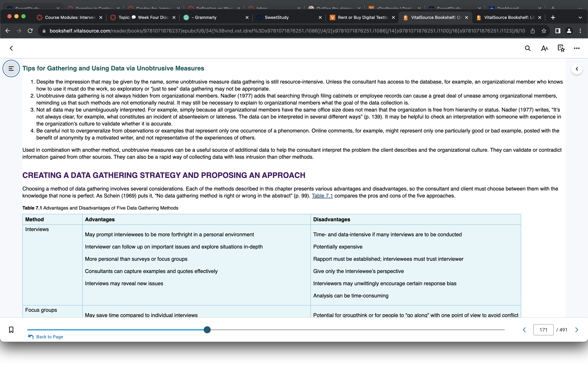Go back to the library
Screen dimensions: 588x367
11,48
